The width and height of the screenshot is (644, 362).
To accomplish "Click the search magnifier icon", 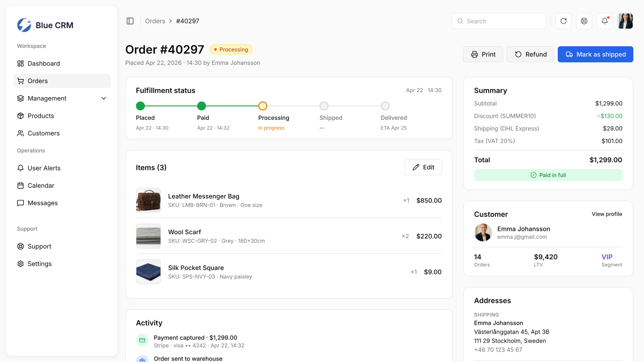I will pyautogui.click(x=460, y=21).
